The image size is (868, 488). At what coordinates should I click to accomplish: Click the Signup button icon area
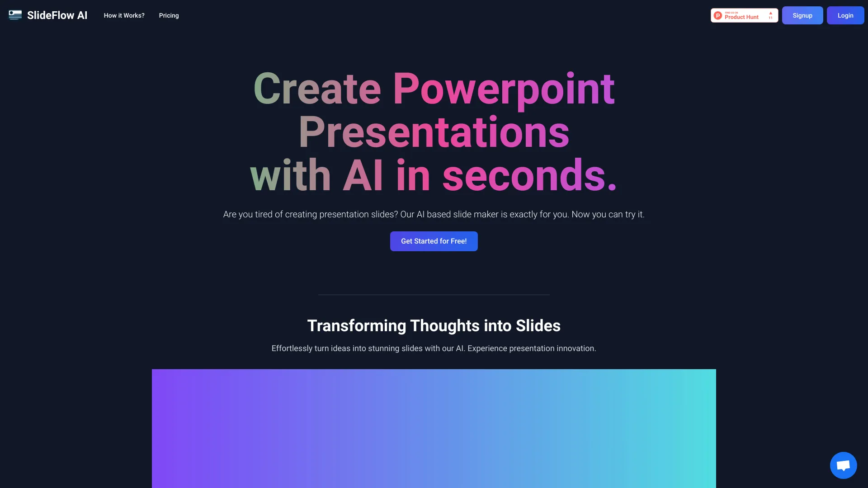[802, 15]
